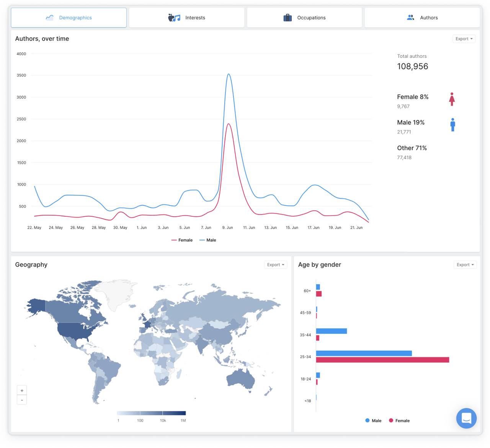Click the Demographics chart icon
Screen dimensions: 490x448
pos(49,17)
